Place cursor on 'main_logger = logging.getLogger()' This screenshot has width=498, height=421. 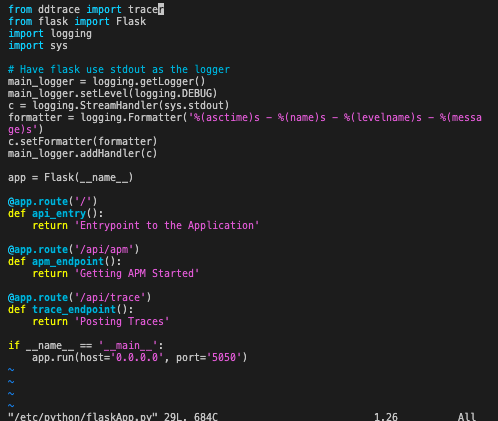pos(107,82)
